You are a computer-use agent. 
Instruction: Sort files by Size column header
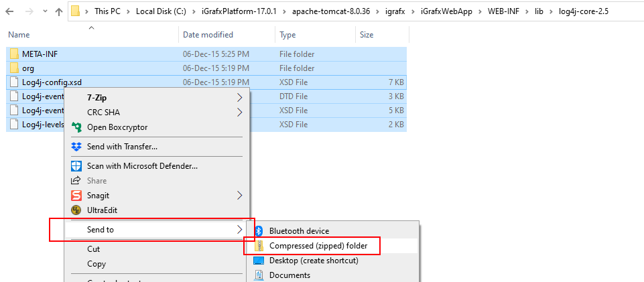(367, 35)
